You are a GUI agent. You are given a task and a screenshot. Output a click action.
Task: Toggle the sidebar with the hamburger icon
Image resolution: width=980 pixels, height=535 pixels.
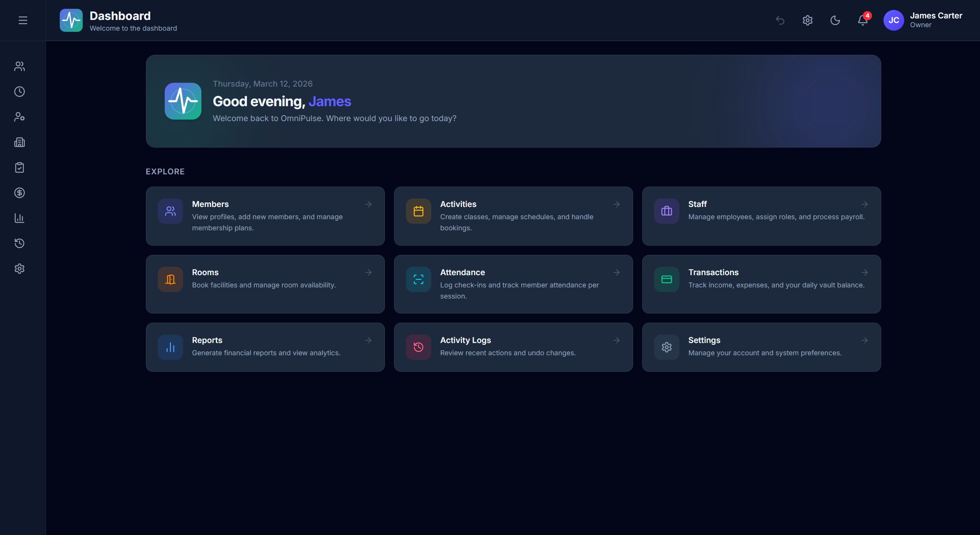pyautogui.click(x=23, y=20)
